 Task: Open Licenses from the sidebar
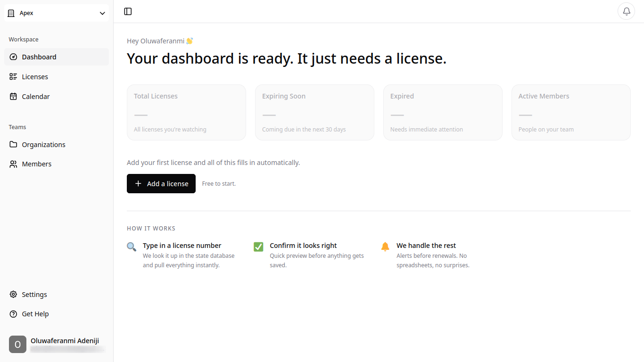tap(35, 77)
